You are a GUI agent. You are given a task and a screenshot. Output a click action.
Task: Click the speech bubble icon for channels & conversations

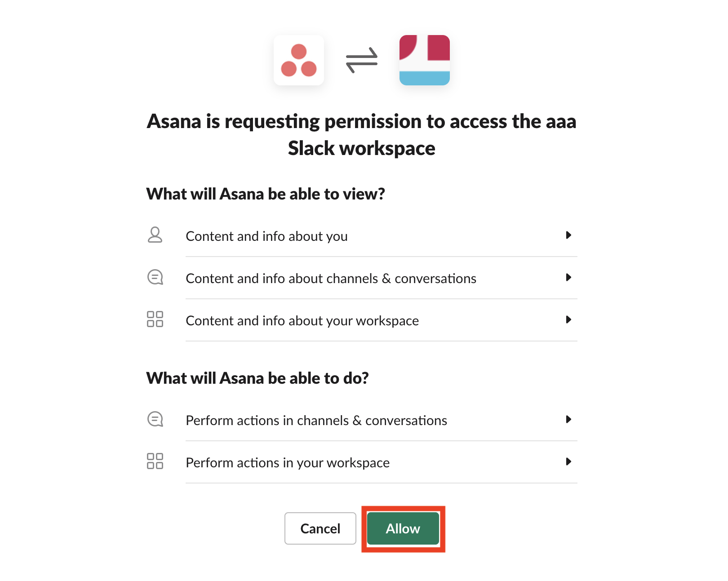155,278
